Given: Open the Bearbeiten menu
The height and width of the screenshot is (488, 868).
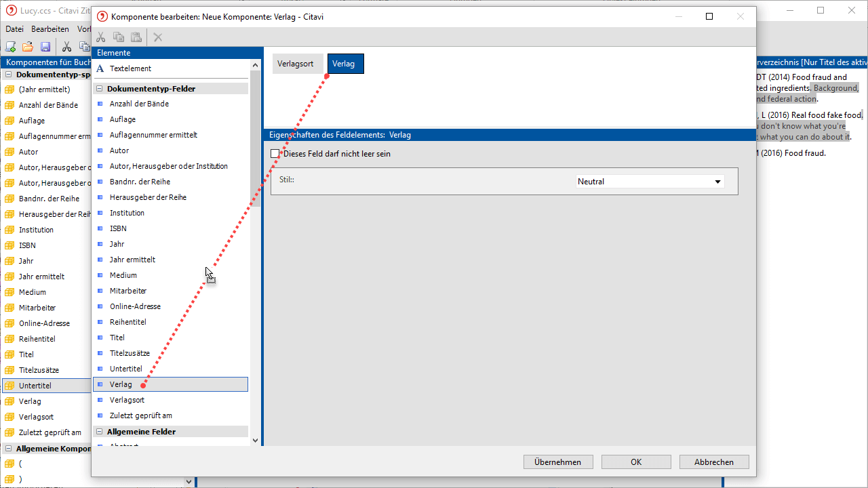Looking at the screenshot, I should pyautogui.click(x=50, y=29).
